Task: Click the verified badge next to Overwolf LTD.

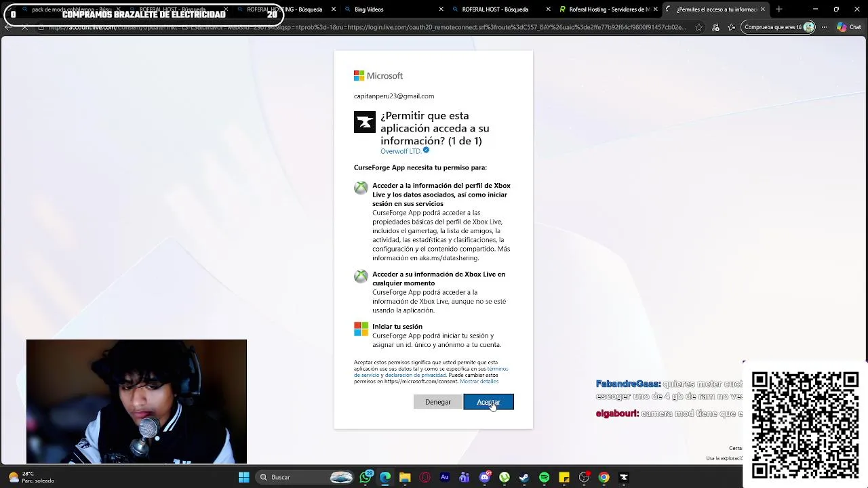Action: (x=426, y=150)
